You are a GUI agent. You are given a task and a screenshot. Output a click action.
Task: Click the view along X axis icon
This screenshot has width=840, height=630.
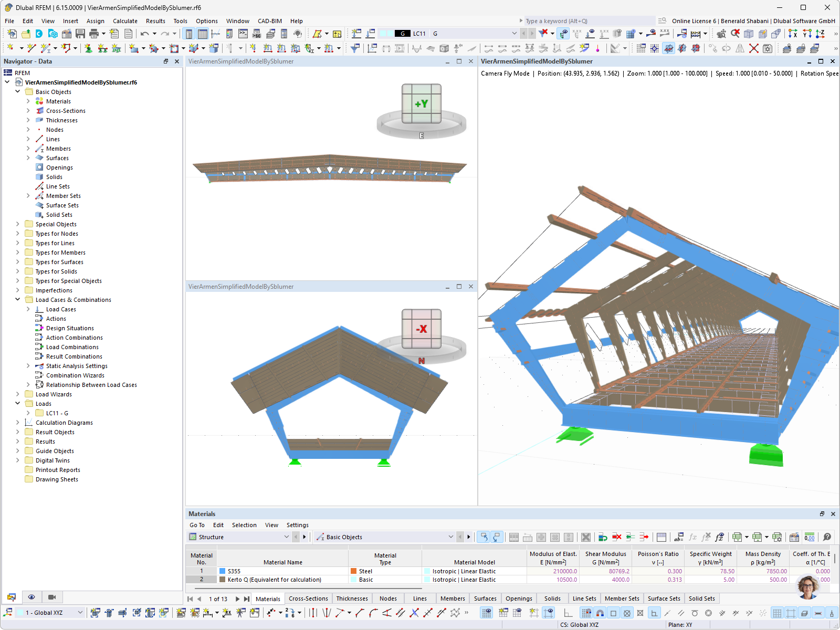pyautogui.click(x=793, y=34)
